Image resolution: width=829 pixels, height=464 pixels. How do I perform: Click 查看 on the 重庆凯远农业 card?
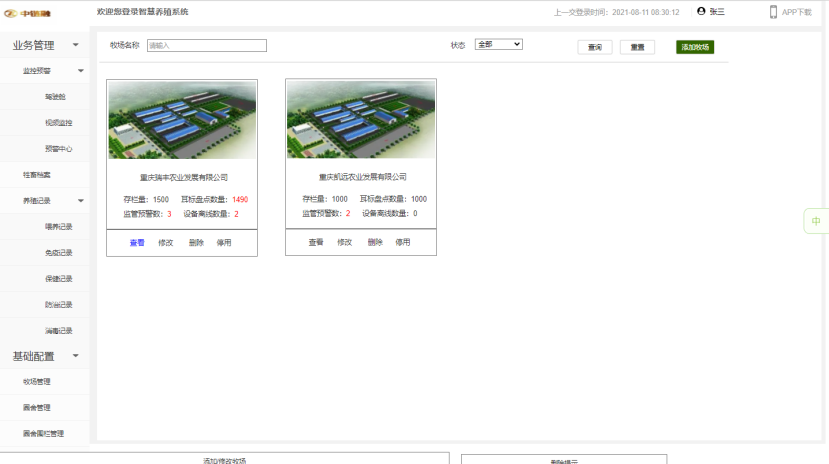316,242
